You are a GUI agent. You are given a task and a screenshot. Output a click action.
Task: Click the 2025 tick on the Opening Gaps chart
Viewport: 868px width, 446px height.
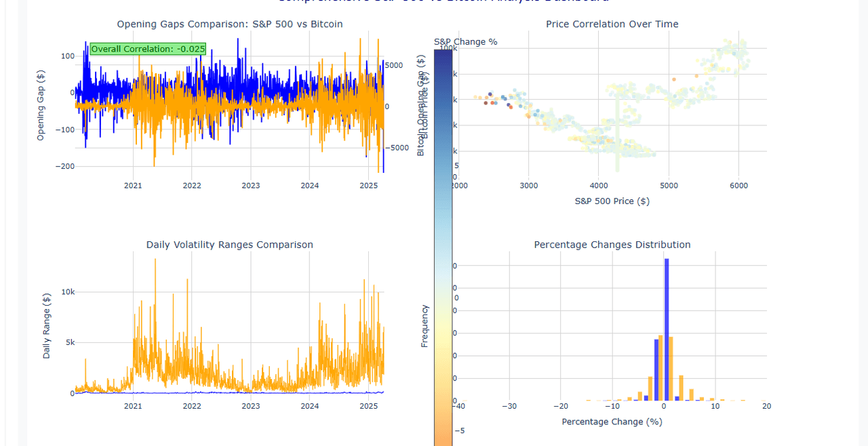(x=368, y=186)
